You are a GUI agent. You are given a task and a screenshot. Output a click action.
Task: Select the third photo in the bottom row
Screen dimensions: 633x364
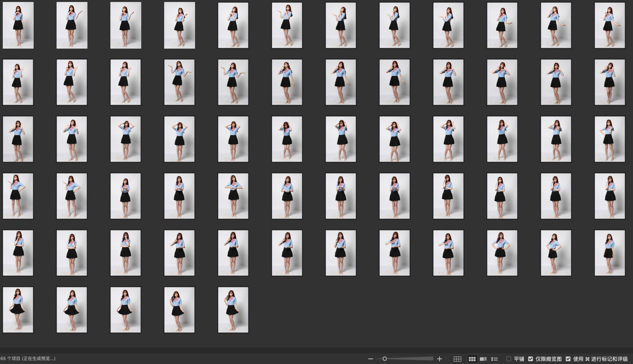coord(125,310)
